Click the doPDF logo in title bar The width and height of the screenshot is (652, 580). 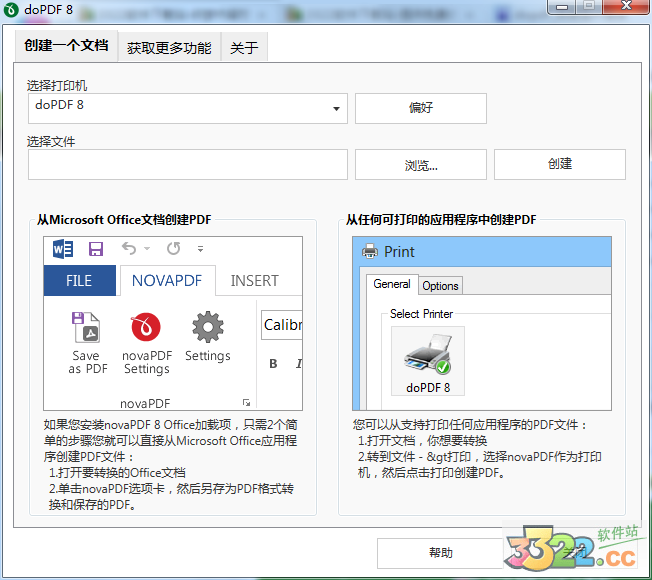[11, 9]
